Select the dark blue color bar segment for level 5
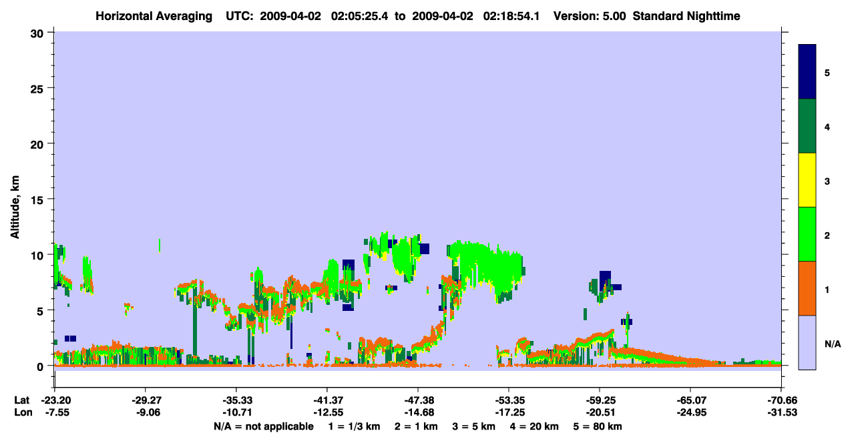This screenshot has height=445, width=868. (807, 72)
